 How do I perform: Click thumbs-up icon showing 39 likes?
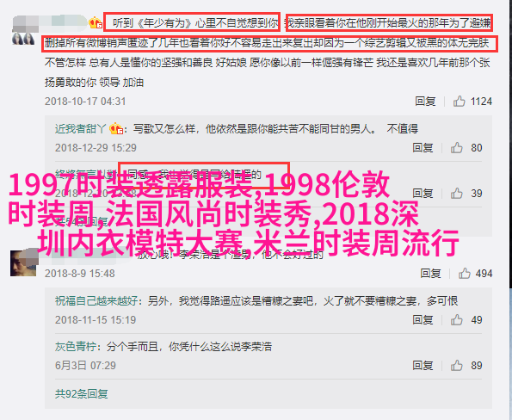click(x=456, y=194)
